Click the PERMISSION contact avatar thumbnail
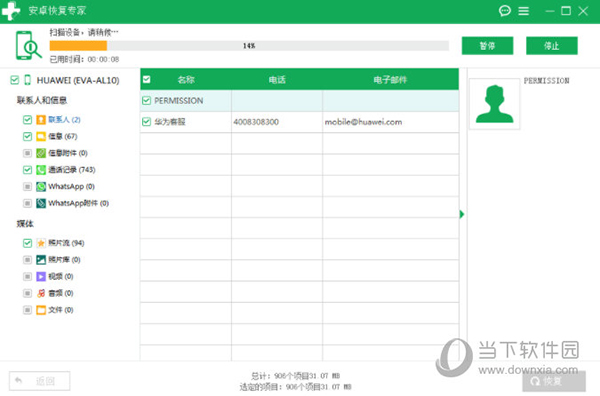The image size is (600, 396). [x=494, y=104]
